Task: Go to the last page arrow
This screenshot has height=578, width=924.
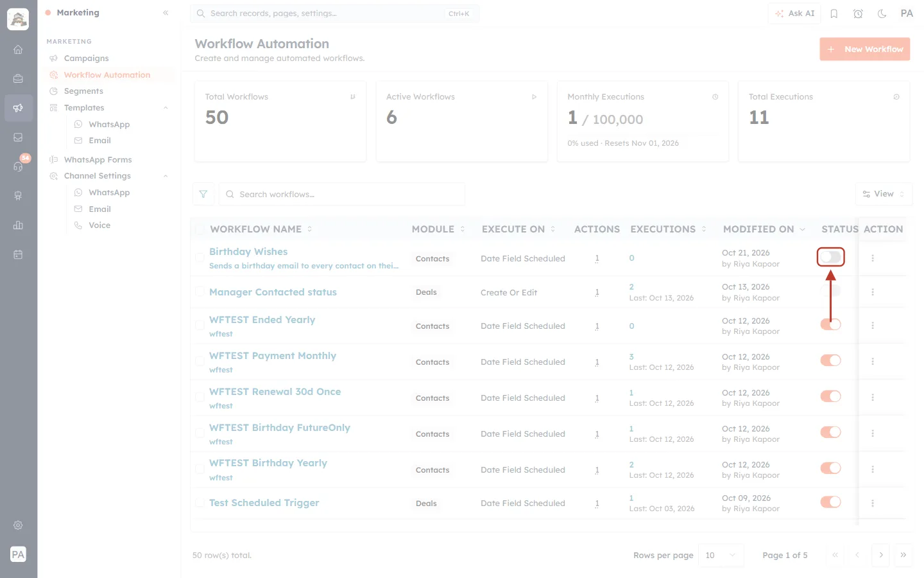Action: (903, 555)
